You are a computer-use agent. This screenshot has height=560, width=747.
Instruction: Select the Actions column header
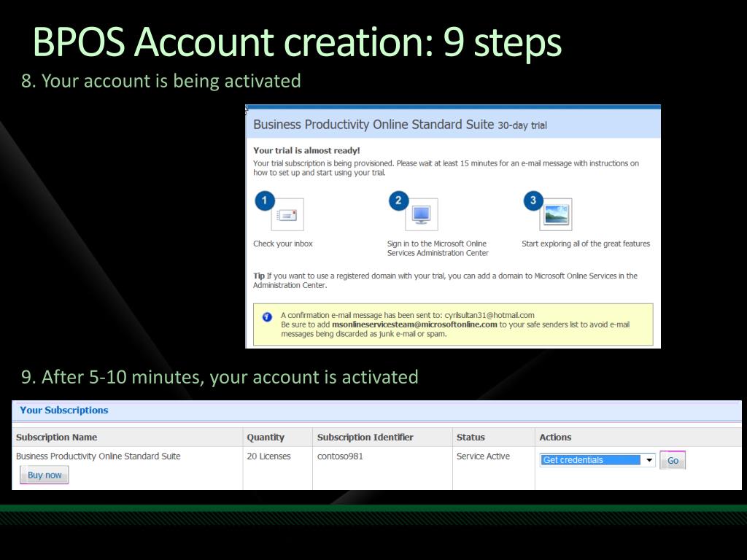pyautogui.click(x=555, y=437)
